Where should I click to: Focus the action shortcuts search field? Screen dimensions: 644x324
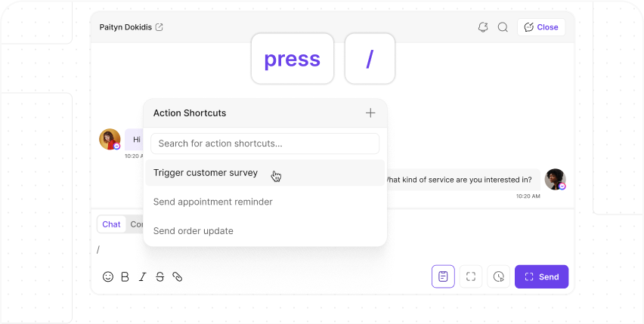[265, 143]
